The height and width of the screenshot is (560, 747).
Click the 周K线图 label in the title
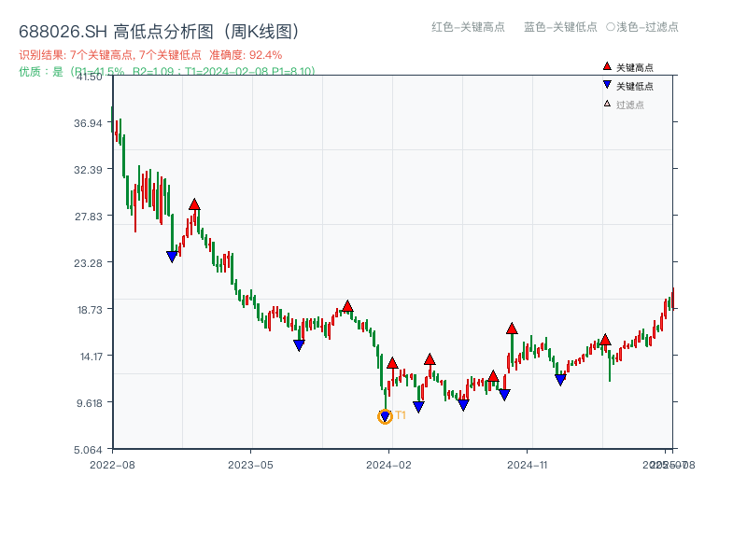(x=260, y=30)
